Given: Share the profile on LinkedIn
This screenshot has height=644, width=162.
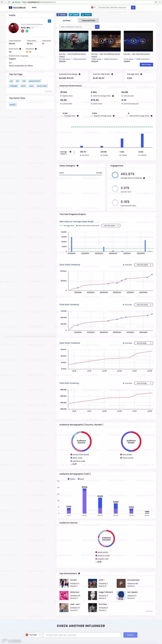Looking at the screenshot, I should point(86,14).
